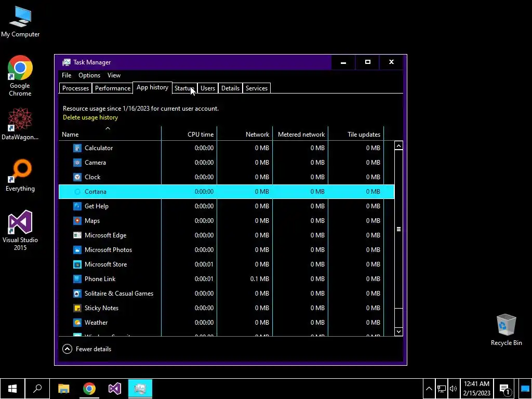Select Everything search desktop shortcut
The width and height of the screenshot is (532, 399).
pyautogui.click(x=20, y=176)
